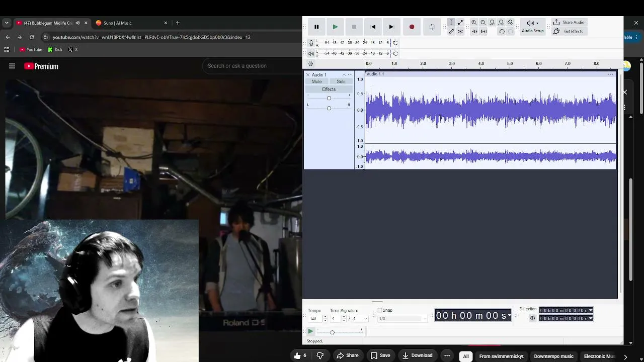Click the time signature upper-number stepper
644x362 pixels.
coord(344,319)
